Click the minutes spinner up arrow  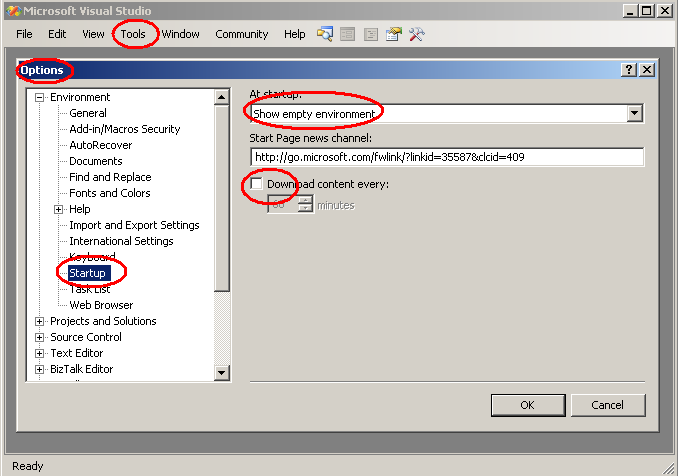click(305, 200)
